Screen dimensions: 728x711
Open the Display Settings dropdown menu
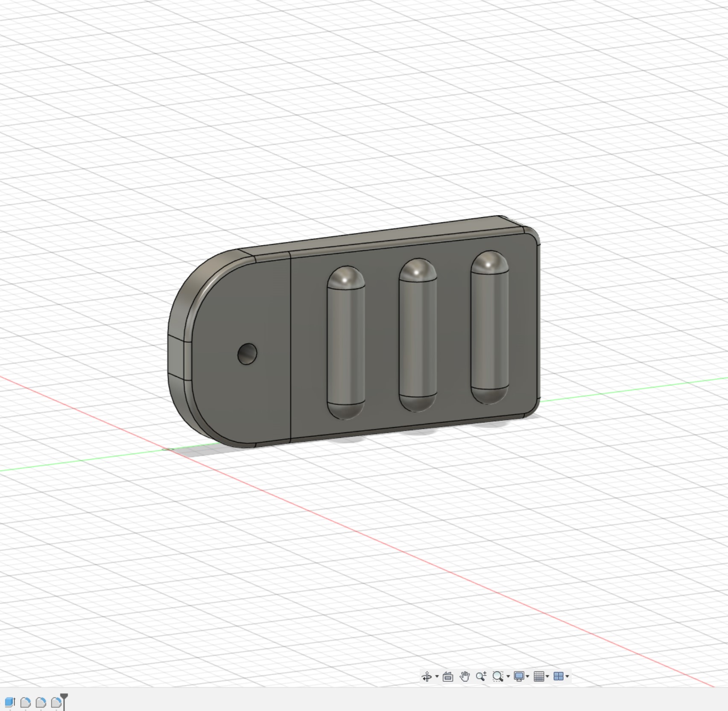(x=528, y=677)
